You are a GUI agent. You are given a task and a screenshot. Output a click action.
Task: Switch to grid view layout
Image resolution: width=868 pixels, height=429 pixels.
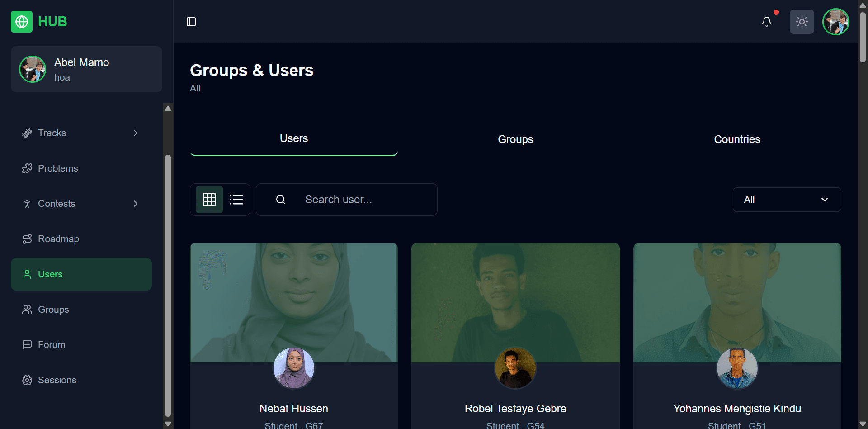(x=209, y=200)
